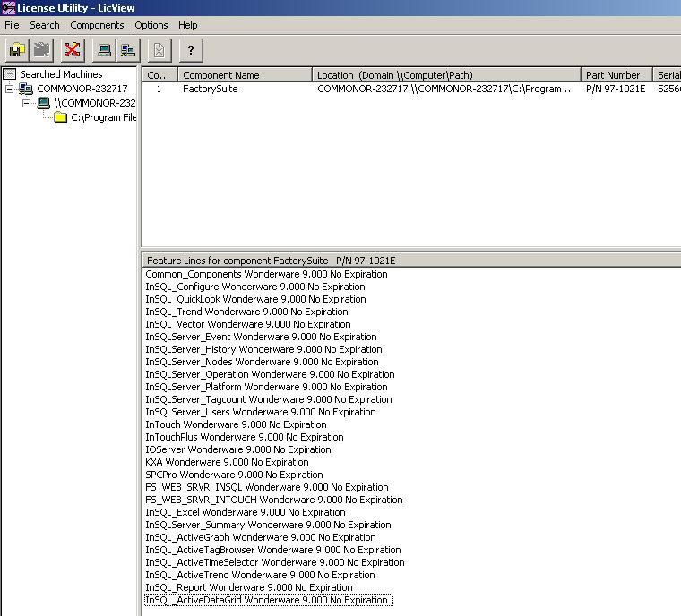Select the InTouch Wonderware feature line
681x616 pixels.
click(236, 425)
